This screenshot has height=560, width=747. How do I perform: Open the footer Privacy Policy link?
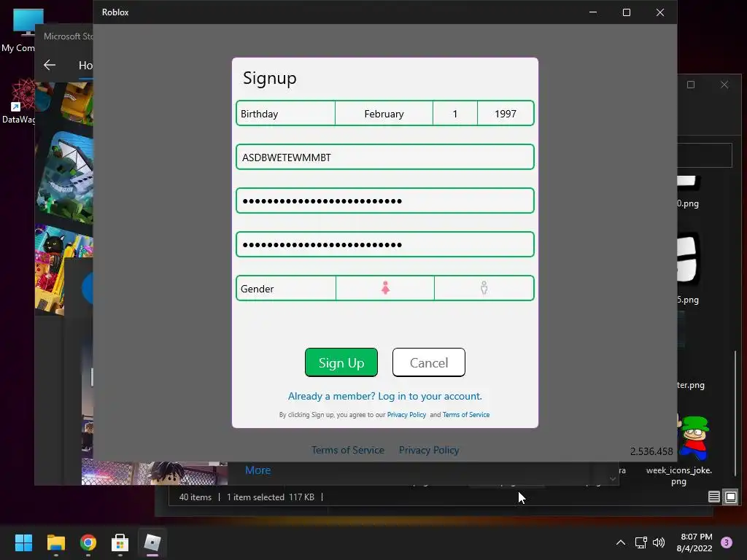pyautogui.click(x=429, y=450)
